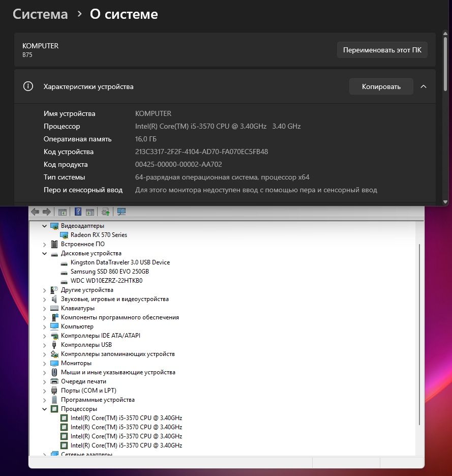
Task: Click the Порты (COM и LPT) port icon
Action: tap(54, 391)
